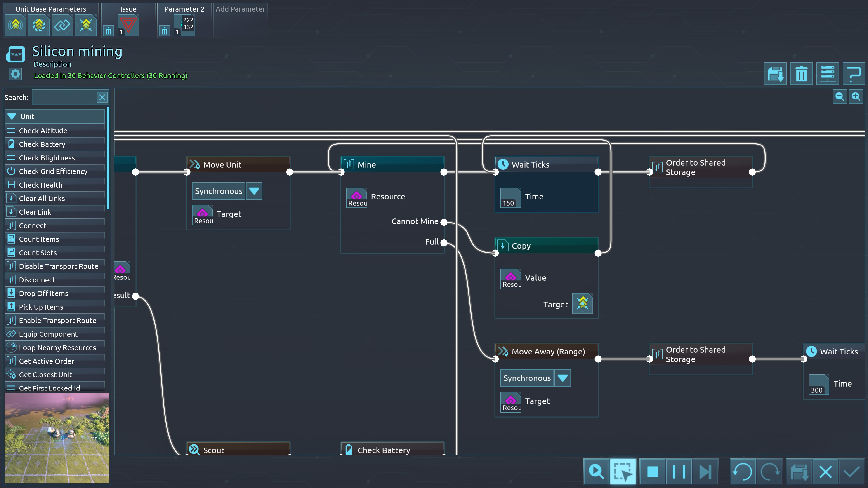Select the Add Parameter tab
The image size is (868, 488).
(x=240, y=9)
